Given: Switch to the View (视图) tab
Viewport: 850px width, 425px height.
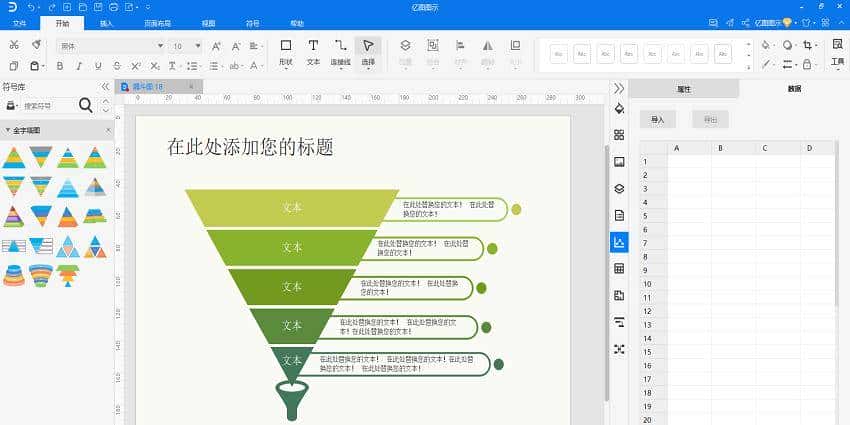Looking at the screenshot, I should coord(209,23).
